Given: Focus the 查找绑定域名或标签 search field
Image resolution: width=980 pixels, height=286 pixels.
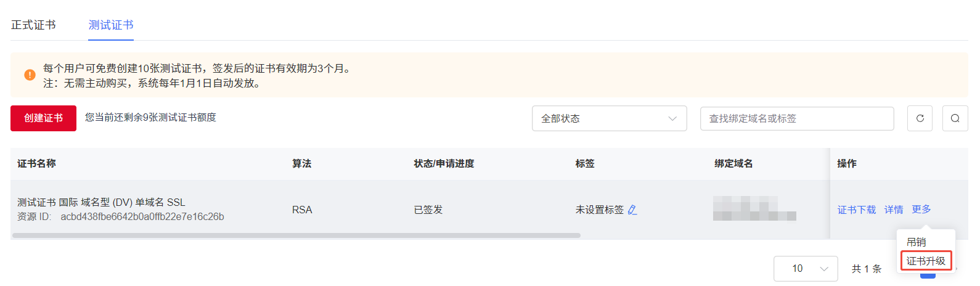Looking at the screenshot, I should [x=796, y=118].
